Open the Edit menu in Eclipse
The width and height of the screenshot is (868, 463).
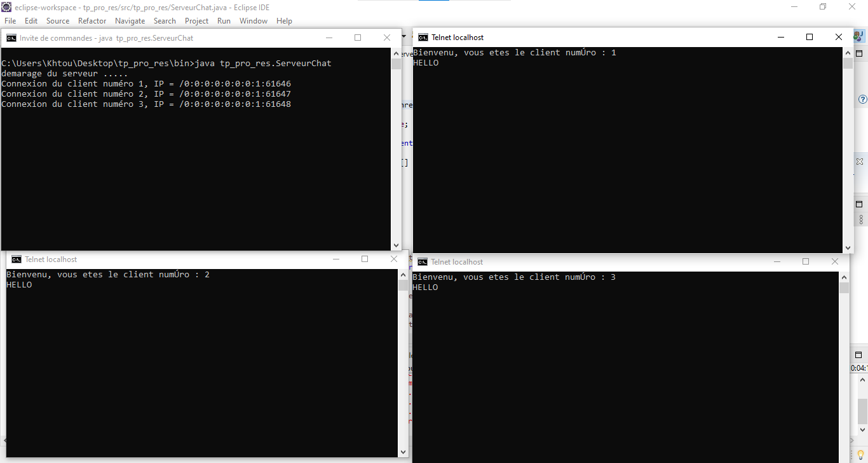(31, 21)
